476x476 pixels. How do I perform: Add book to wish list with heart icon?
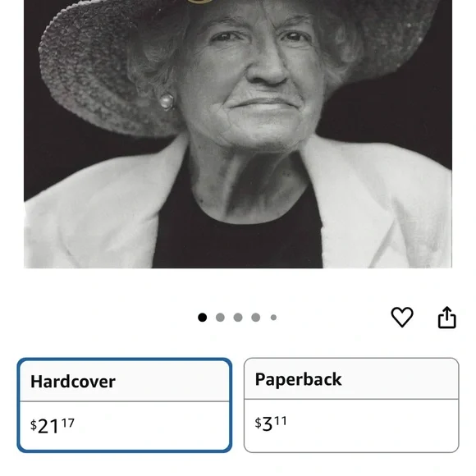(402, 318)
